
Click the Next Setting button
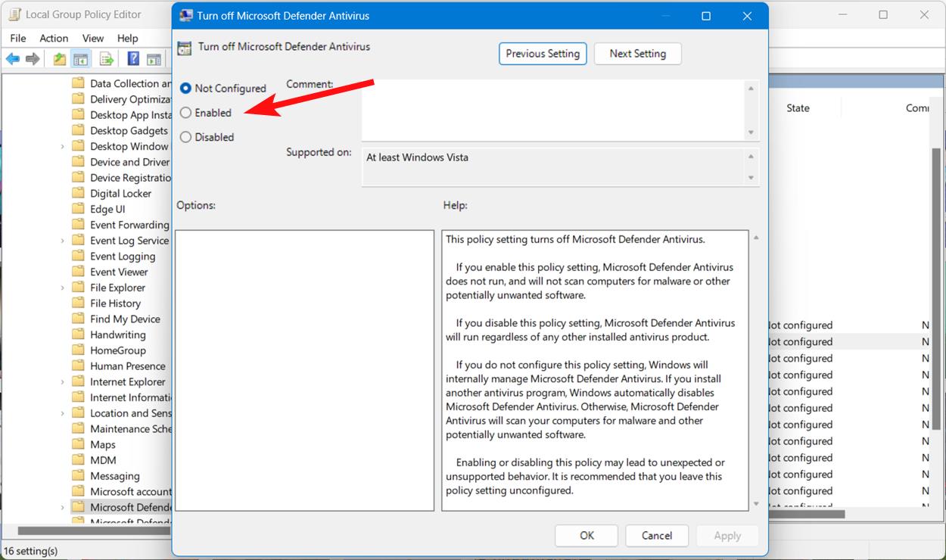point(637,53)
